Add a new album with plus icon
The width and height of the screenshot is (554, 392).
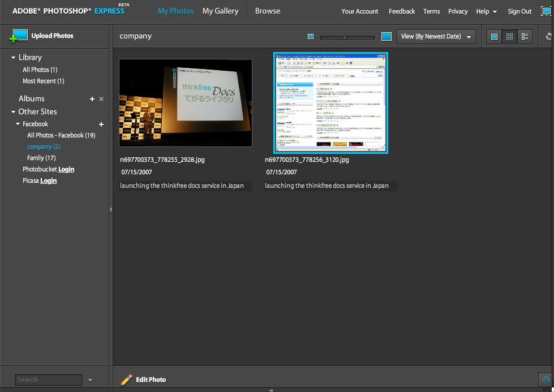pyautogui.click(x=92, y=99)
